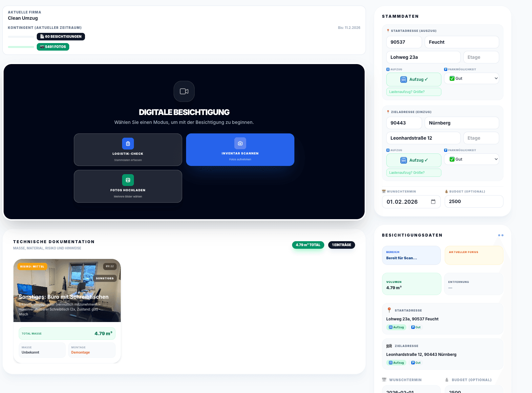Select the 1 EINTRÄGE pill
The height and width of the screenshot is (393, 532).
point(341,245)
